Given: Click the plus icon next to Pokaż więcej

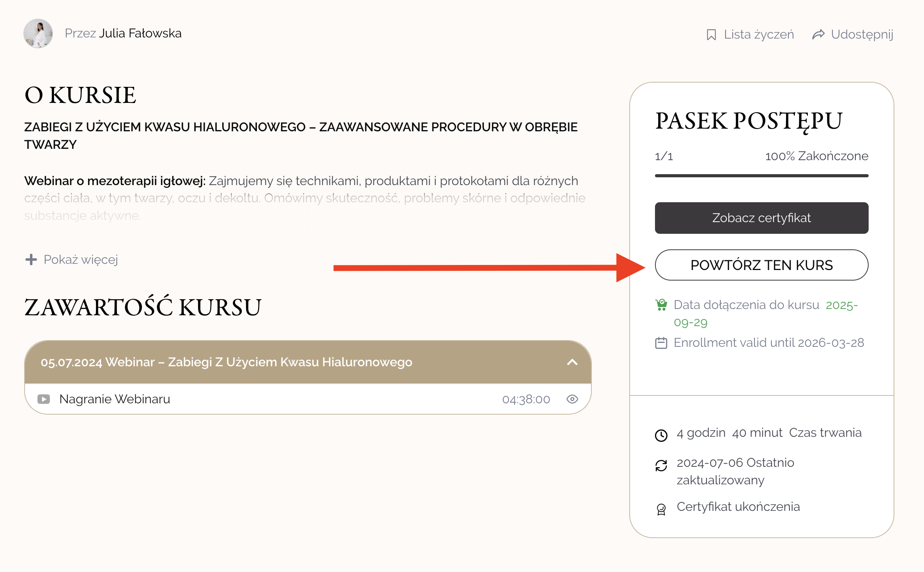Looking at the screenshot, I should pos(31,260).
